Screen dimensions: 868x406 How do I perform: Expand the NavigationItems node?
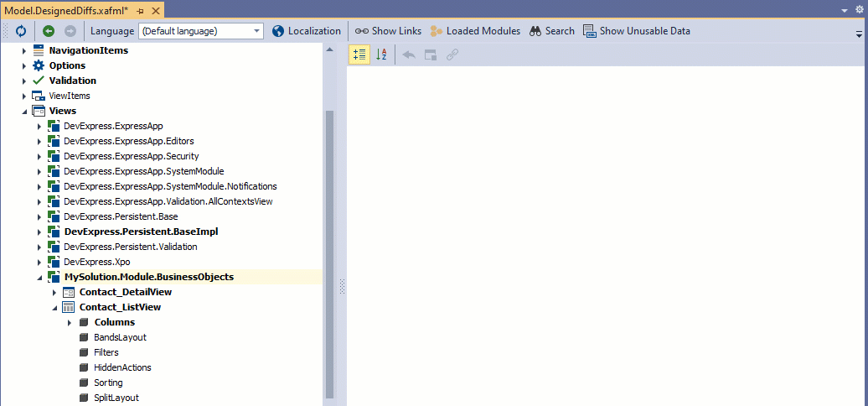(x=23, y=50)
